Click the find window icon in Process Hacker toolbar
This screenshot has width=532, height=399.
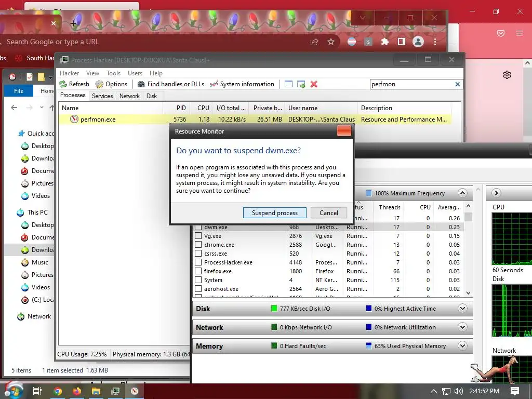pos(288,84)
